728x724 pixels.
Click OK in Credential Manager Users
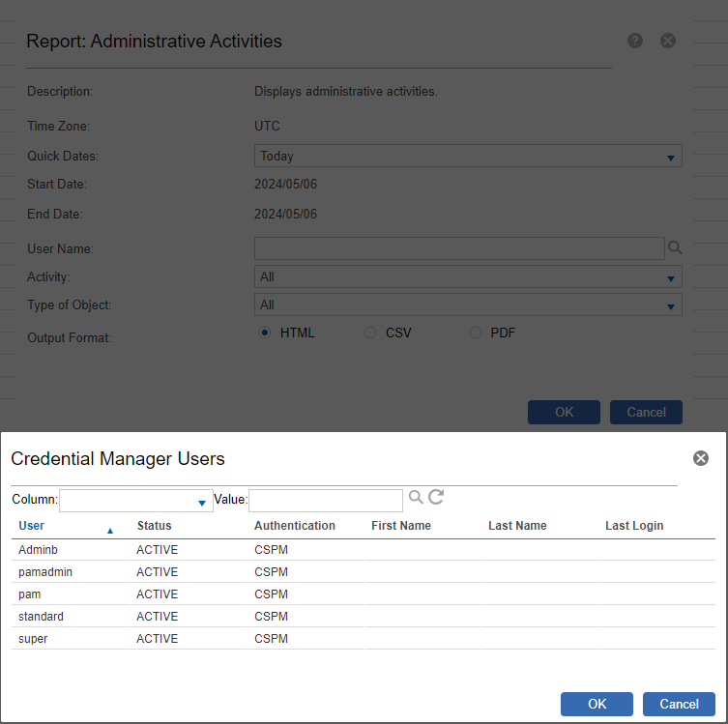tap(597, 704)
